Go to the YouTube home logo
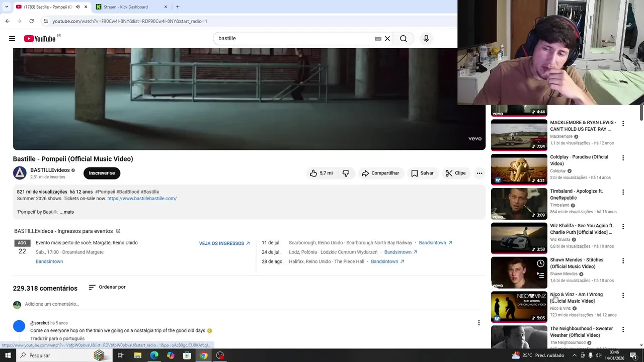 click(40, 39)
